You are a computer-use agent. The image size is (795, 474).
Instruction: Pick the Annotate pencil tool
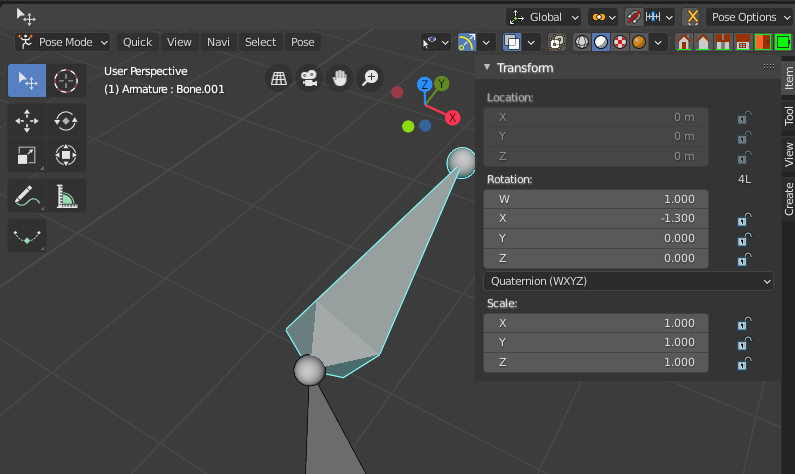tap(27, 196)
